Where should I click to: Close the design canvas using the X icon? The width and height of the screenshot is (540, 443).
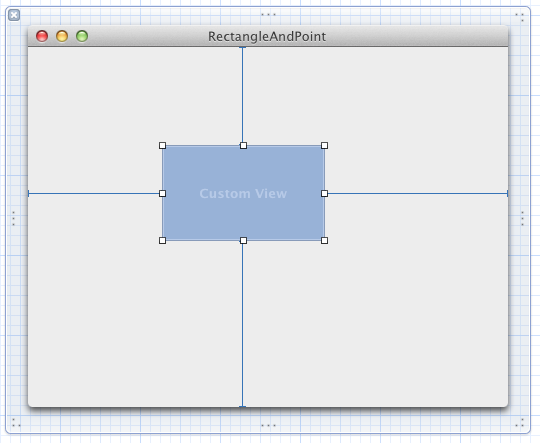[x=14, y=15]
